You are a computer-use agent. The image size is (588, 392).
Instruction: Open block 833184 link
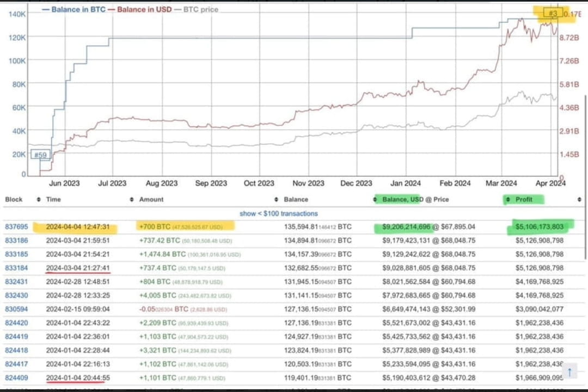click(x=16, y=268)
